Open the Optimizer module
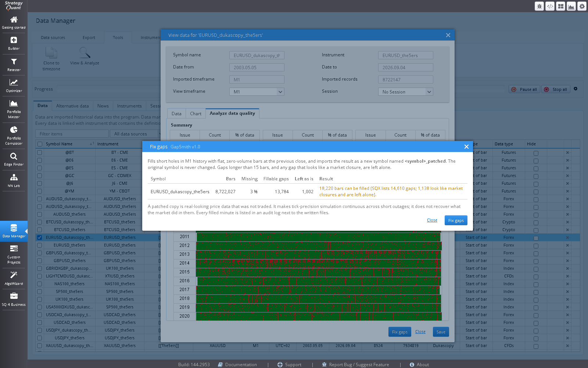588x368 pixels. pyautogui.click(x=14, y=86)
